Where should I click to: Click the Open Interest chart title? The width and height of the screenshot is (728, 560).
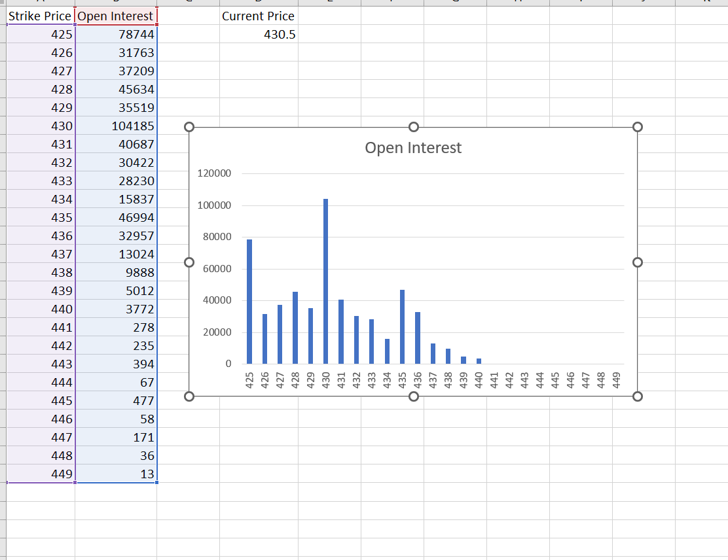412,148
